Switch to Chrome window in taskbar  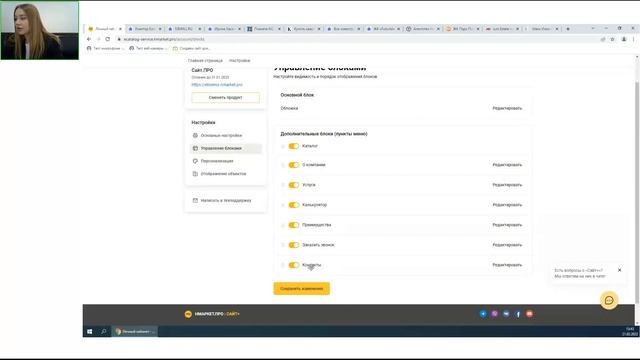click(135, 331)
